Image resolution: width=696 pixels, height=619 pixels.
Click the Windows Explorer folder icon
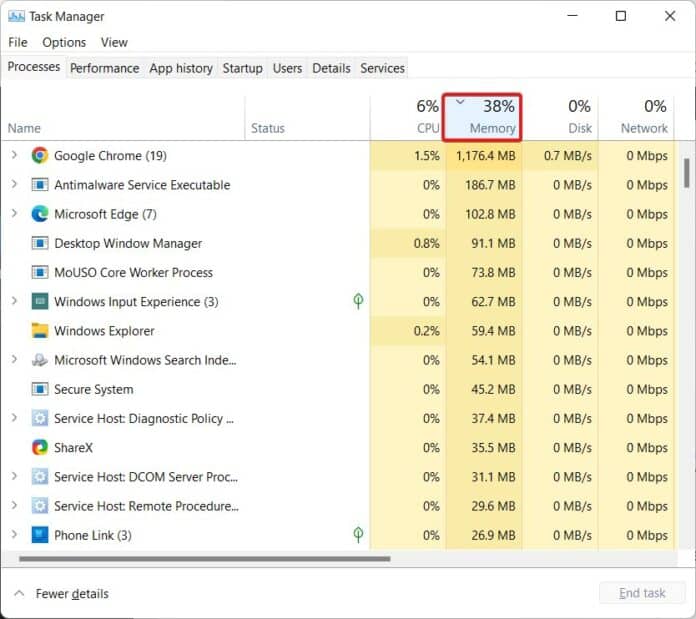pyautogui.click(x=40, y=331)
